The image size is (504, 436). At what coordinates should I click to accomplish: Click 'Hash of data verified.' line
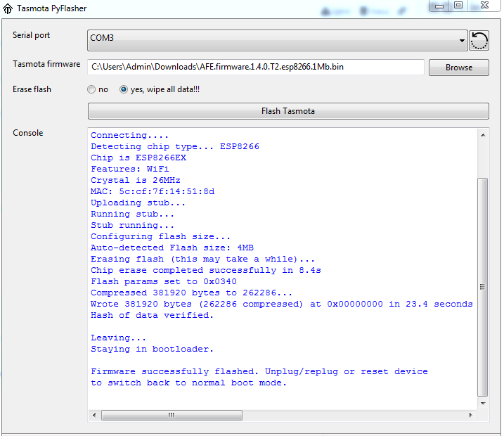152,316
